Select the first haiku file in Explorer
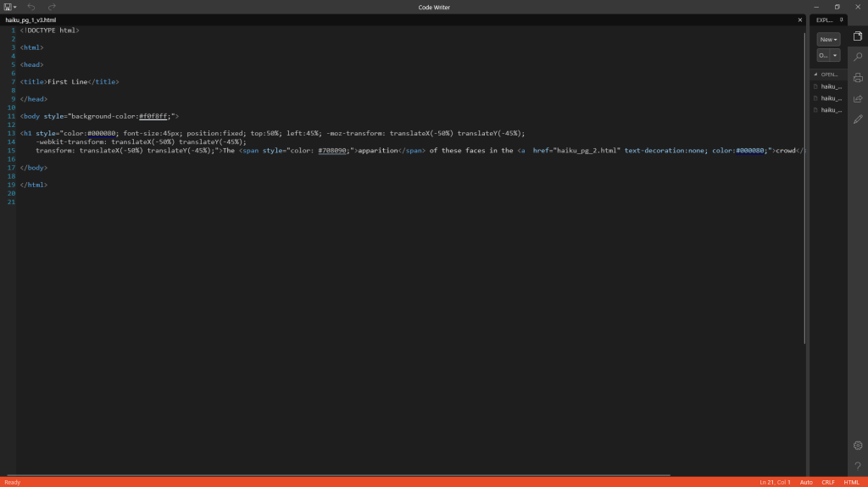Image resolution: width=868 pixels, height=487 pixels. [828, 86]
